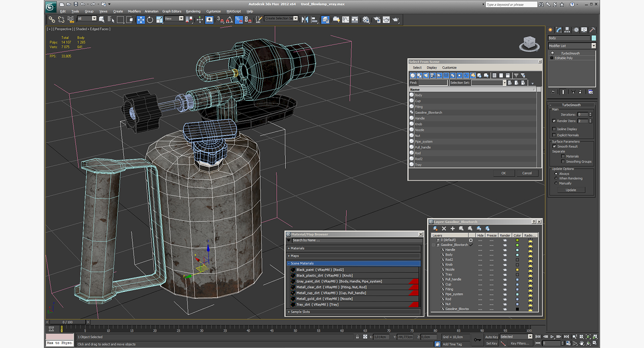Screen dimensions: 644x348
Task: Open the Hierarchy command panel tab
Action: tap(568, 30)
